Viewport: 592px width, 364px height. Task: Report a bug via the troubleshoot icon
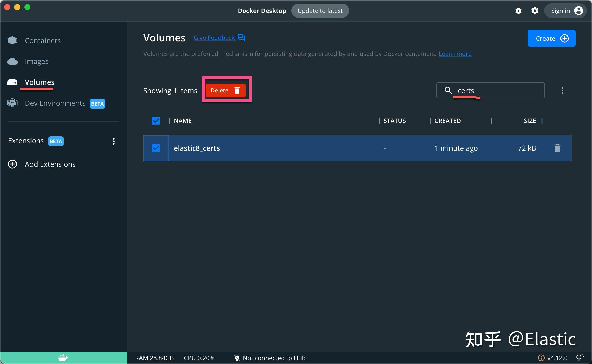(x=519, y=11)
